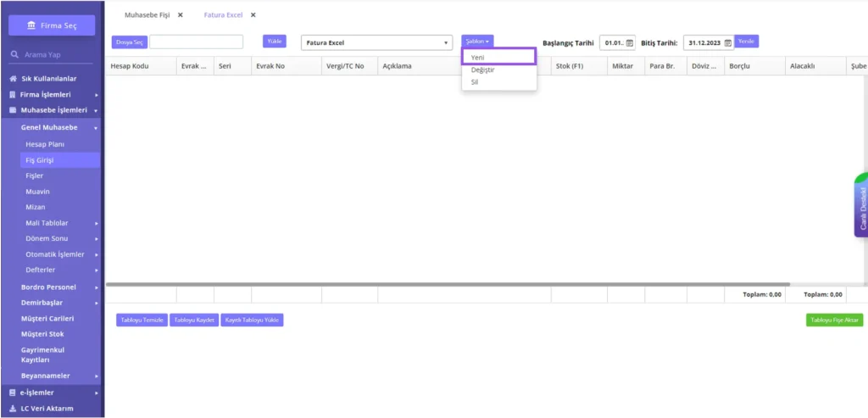Choose Yeni from Şablon menu
This screenshot has height=418, width=868.
coord(499,57)
